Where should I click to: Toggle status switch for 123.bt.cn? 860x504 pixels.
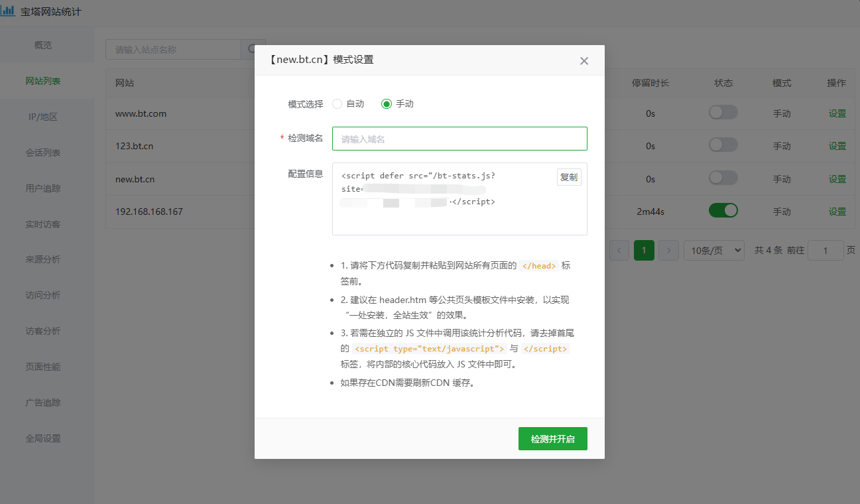723,145
